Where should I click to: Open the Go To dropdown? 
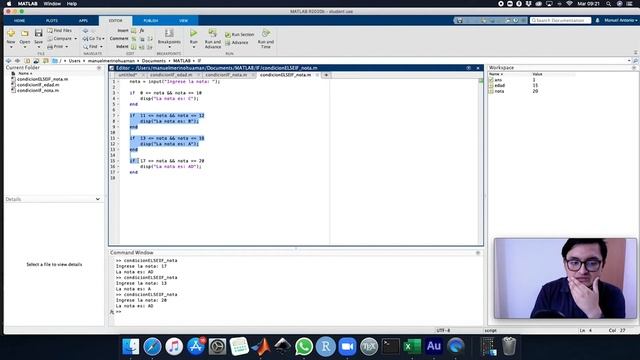point(93,38)
